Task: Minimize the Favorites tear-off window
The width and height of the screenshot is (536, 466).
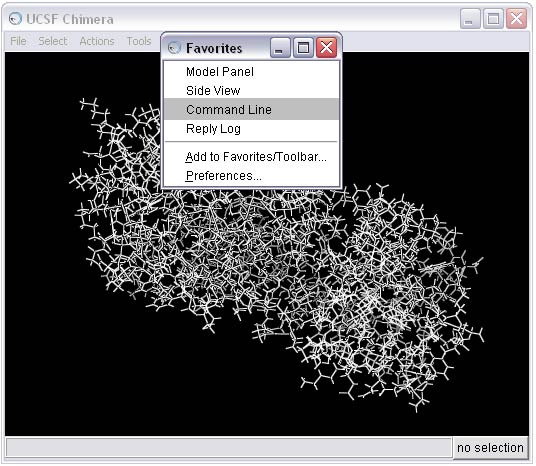Action: 280,48
